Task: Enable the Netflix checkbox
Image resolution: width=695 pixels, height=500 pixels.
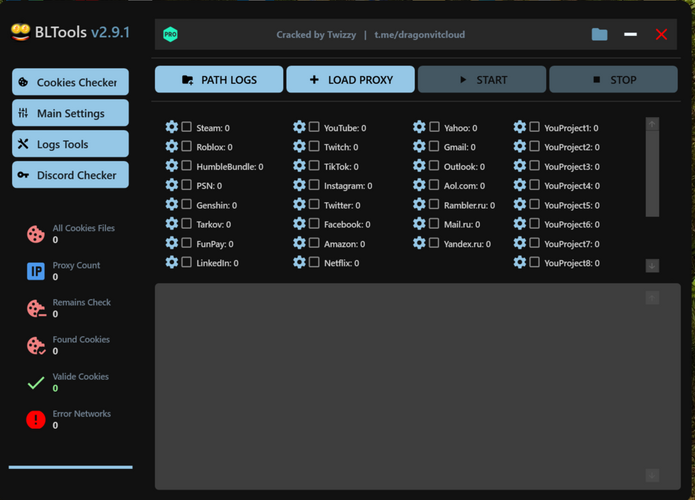Action: tap(314, 262)
